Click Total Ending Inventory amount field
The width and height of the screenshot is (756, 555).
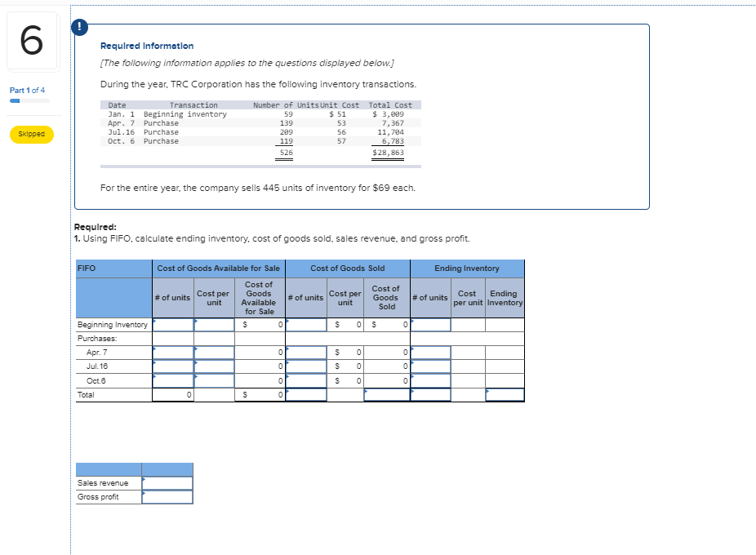tap(505, 395)
